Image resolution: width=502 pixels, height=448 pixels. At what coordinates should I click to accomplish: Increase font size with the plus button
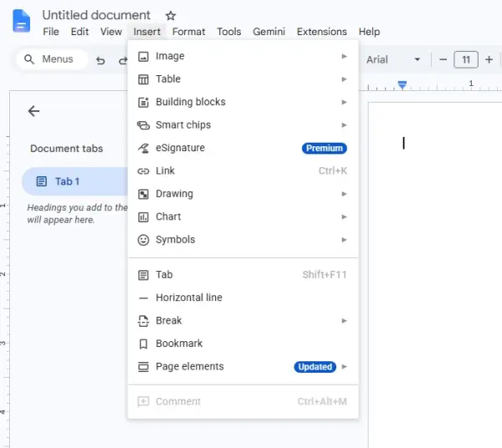click(489, 59)
